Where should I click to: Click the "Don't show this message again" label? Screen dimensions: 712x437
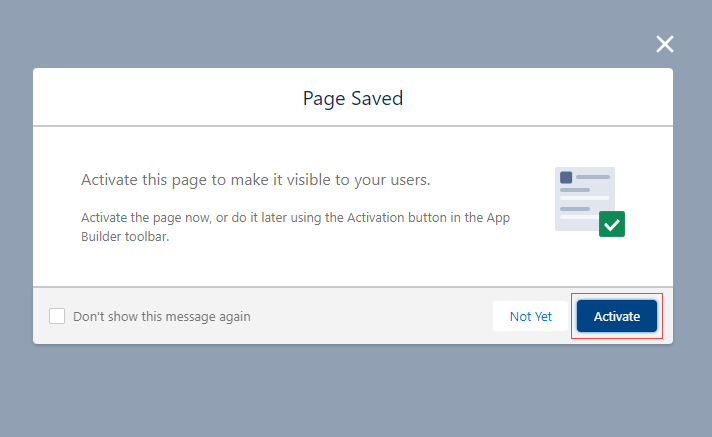162,316
